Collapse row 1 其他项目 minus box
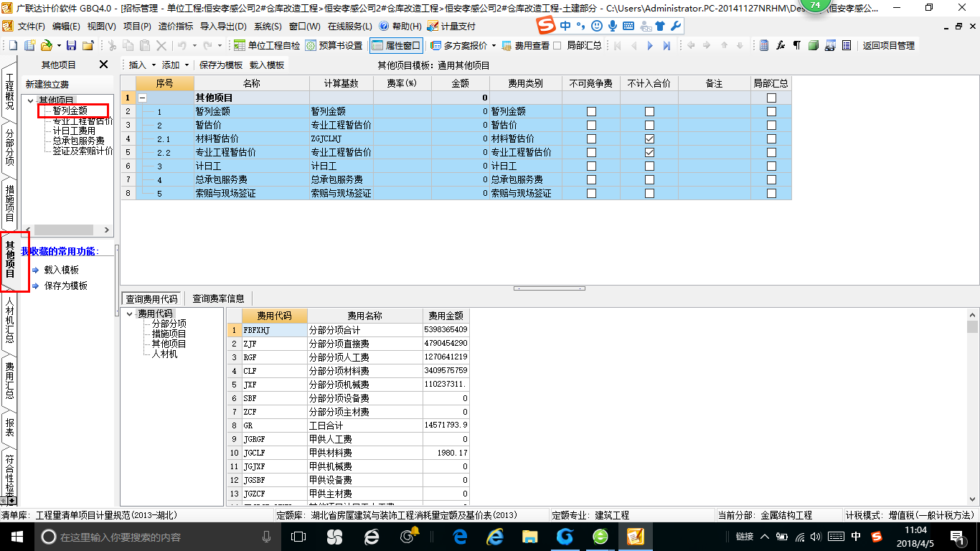Image resolution: width=980 pixels, height=551 pixels. click(x=142, y=98)
